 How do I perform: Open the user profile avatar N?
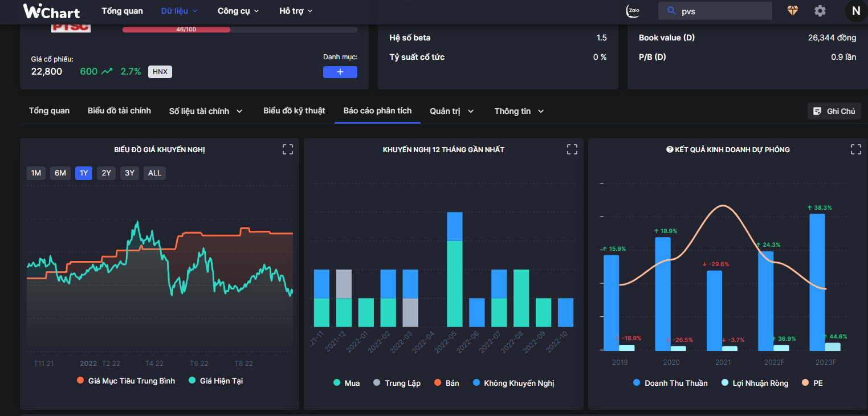click(855, 11)
